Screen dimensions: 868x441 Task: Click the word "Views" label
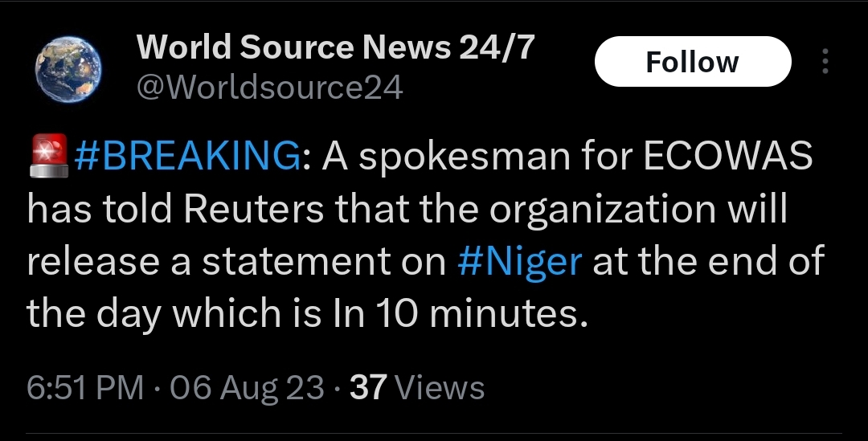[x=441, y=388]
